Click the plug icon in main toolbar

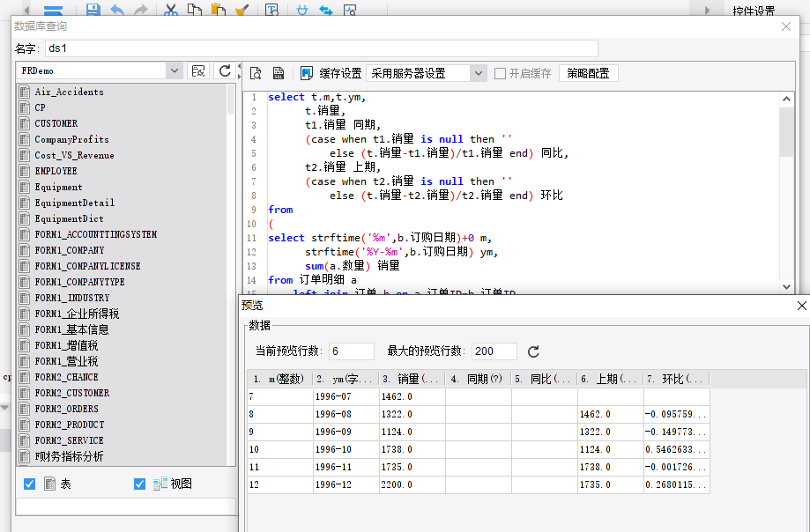pyautogui.click(x=302, y=10)
